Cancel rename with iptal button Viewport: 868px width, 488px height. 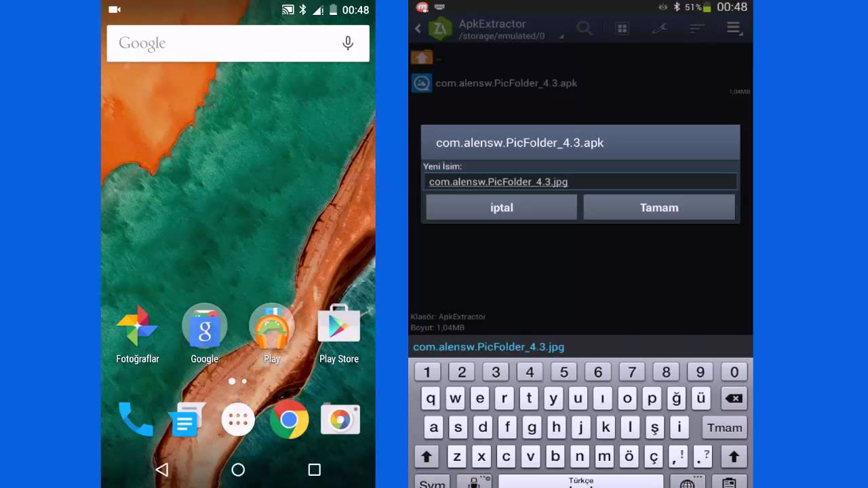tap(502, 207)
